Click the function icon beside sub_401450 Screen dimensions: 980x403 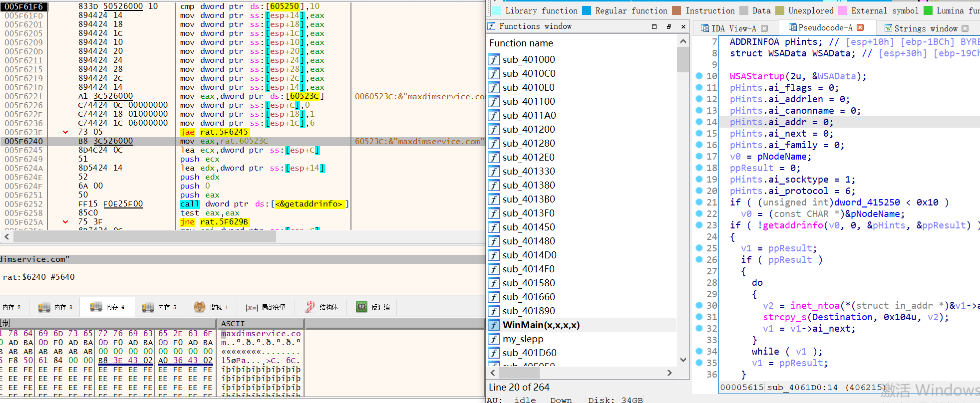coord(493,227)
